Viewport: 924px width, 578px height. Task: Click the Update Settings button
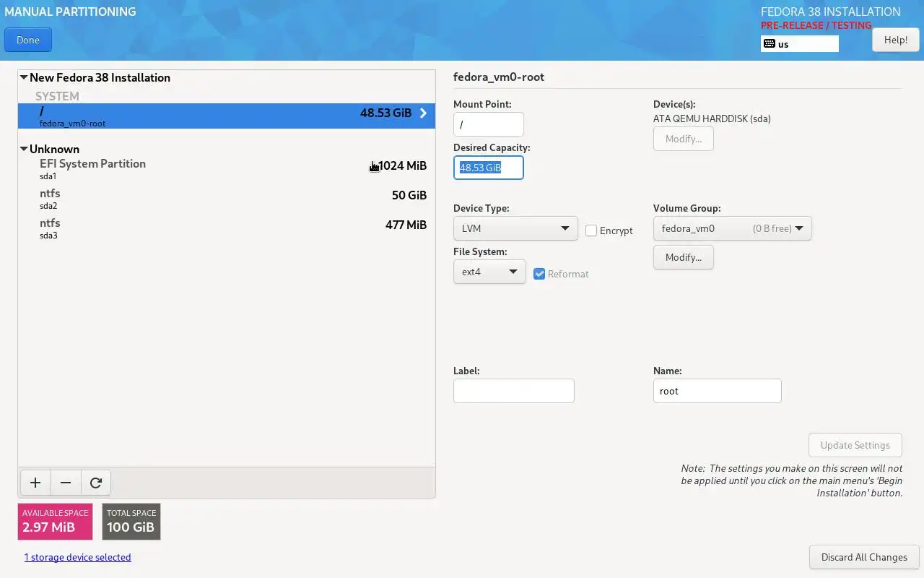855,445
